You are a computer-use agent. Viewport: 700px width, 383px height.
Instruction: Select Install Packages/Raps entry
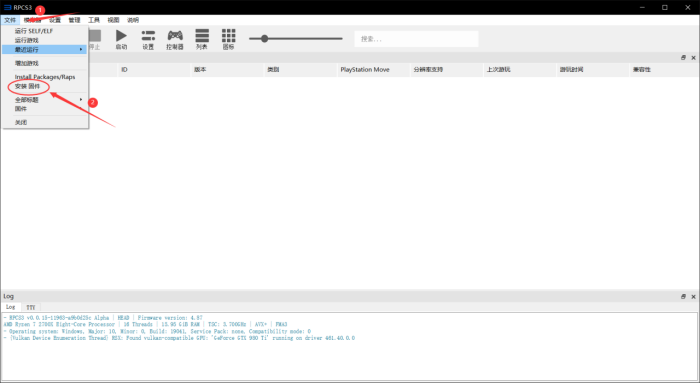(x=45, y=77)
